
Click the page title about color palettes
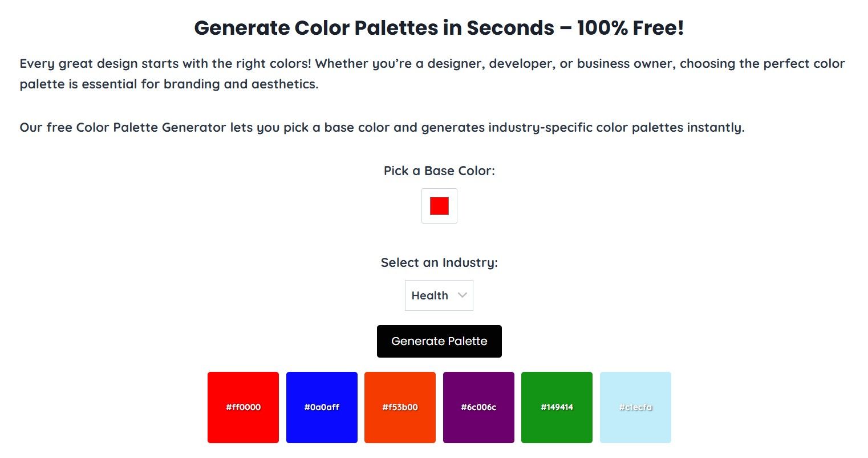pyautogui.click(x=439, y=27)
